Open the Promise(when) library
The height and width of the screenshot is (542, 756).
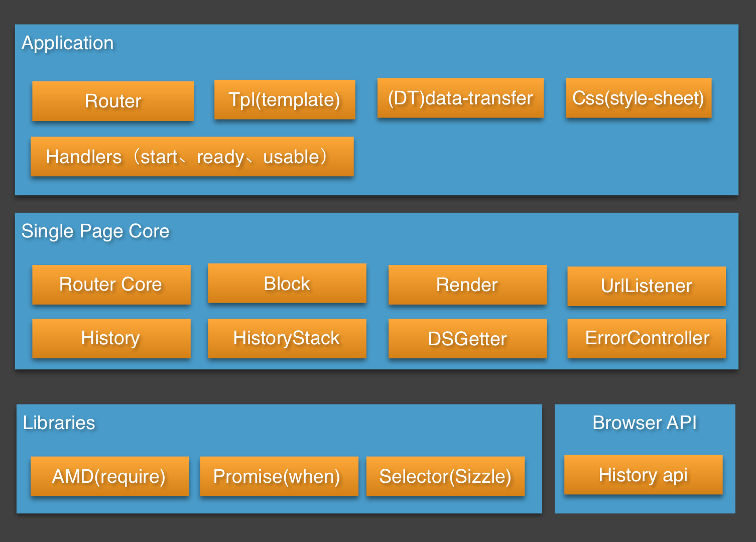[x=279, y=476]
